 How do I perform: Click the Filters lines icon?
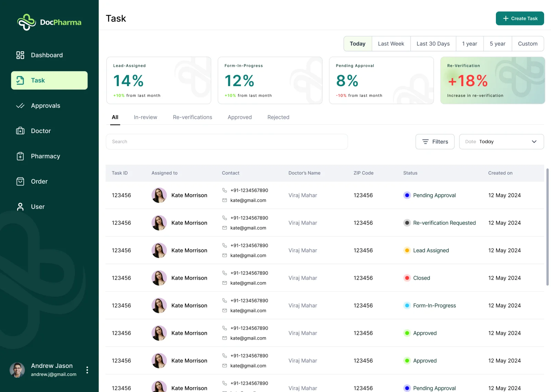425,142
